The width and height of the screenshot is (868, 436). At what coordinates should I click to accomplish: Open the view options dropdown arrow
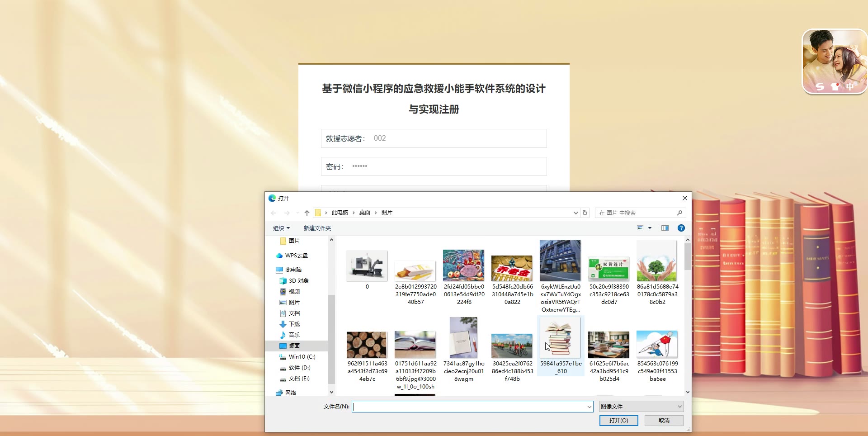(650, 228)
